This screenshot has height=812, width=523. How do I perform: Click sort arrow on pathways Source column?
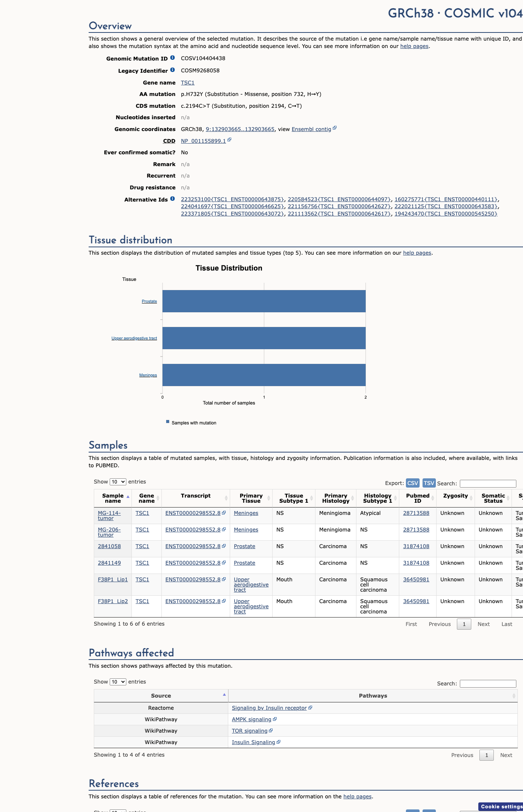[x=224, y=695]
